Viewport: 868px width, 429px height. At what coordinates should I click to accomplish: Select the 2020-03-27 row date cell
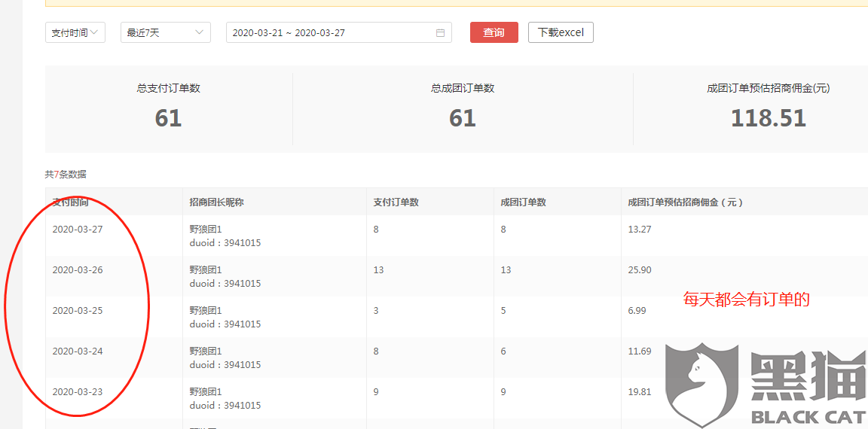[78, 230]
